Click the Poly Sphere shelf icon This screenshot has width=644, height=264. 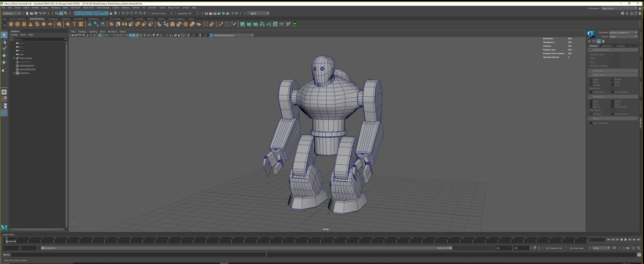(x=11, y=24)
